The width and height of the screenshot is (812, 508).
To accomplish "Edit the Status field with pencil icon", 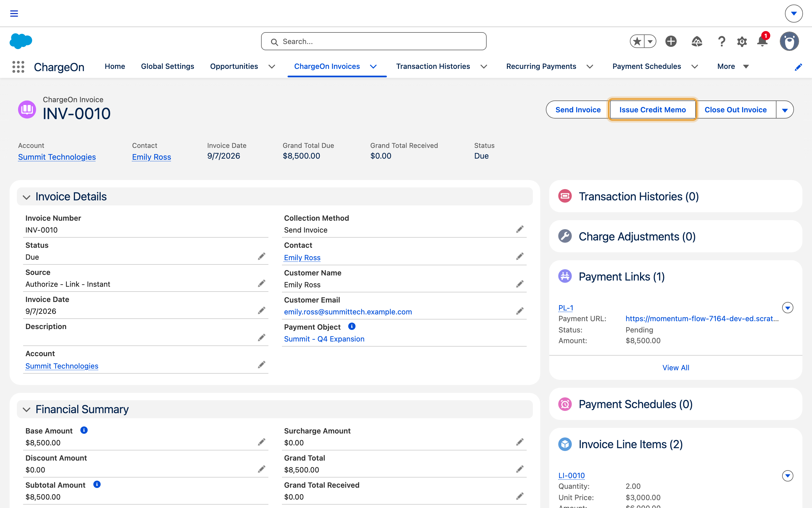I will (x=261, y=256).
